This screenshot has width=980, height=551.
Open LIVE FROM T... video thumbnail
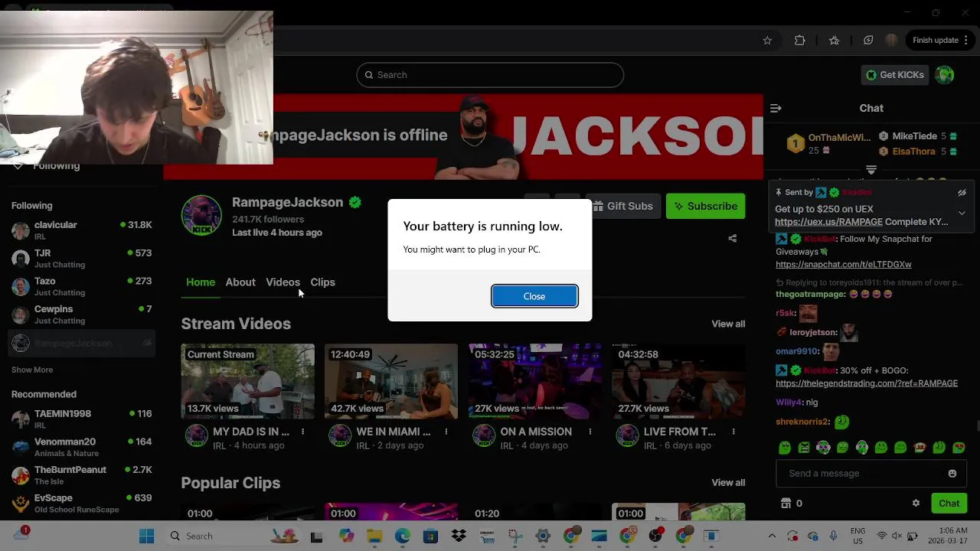pyautogui.click(x=678, y=381)
